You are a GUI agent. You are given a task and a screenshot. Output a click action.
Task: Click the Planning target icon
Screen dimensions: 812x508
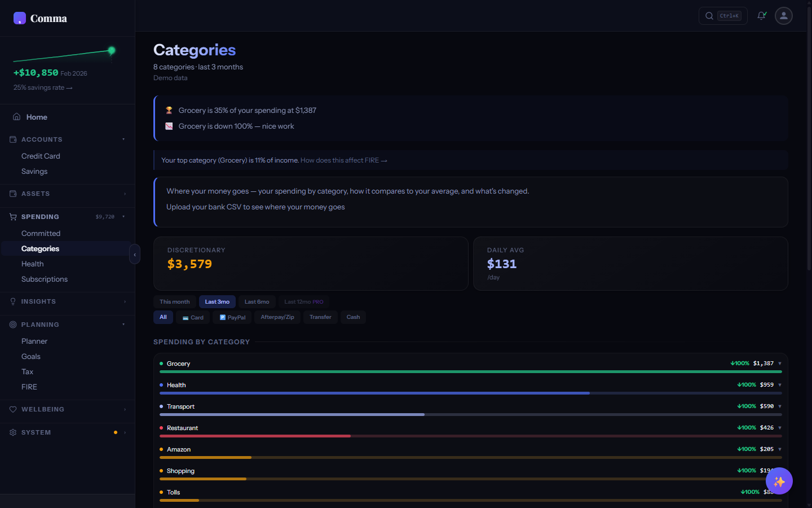[x=12, y=325]
